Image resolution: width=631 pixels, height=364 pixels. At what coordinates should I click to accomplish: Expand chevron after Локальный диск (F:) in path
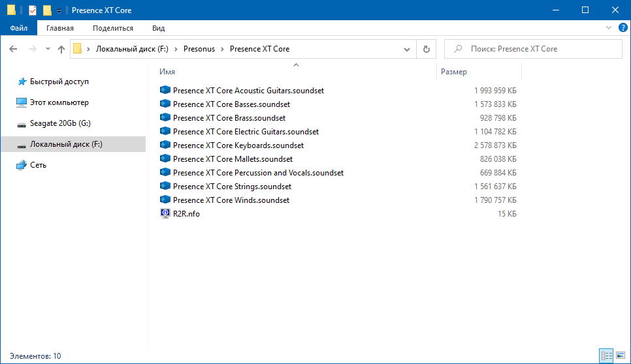pos(176,49)
